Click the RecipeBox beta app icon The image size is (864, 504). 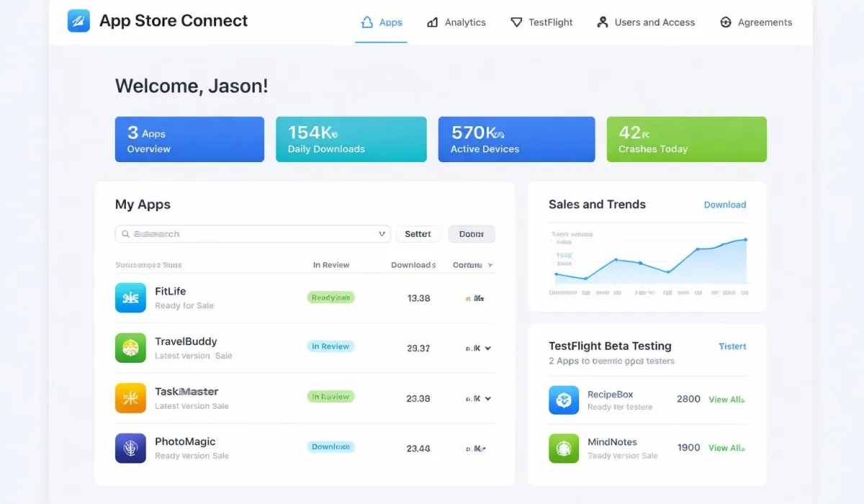pyautogui.click(x=563, y=400)
